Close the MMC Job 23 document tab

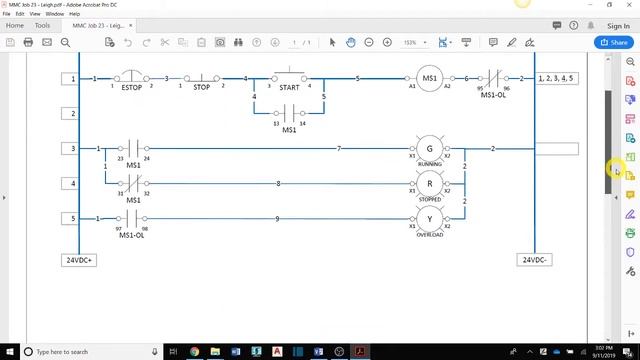pos(131,25)
